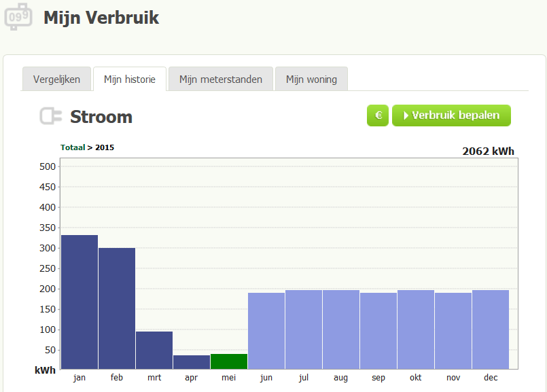Click the meter logo icon beside Mijn Verbruik
This screenshot has height=392, width=547.
click(x=18, y=17)
